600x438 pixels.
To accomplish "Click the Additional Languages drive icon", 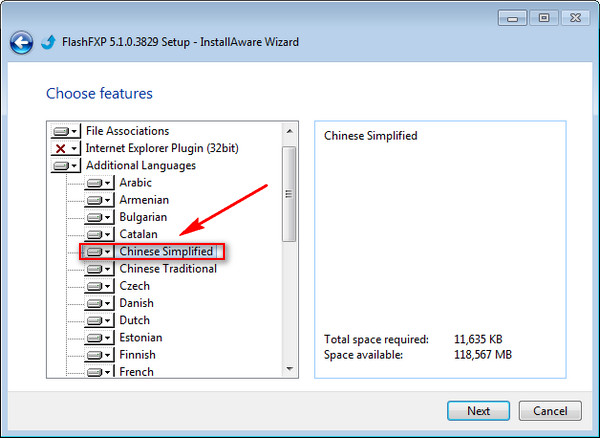I will [x=61, y=166].
